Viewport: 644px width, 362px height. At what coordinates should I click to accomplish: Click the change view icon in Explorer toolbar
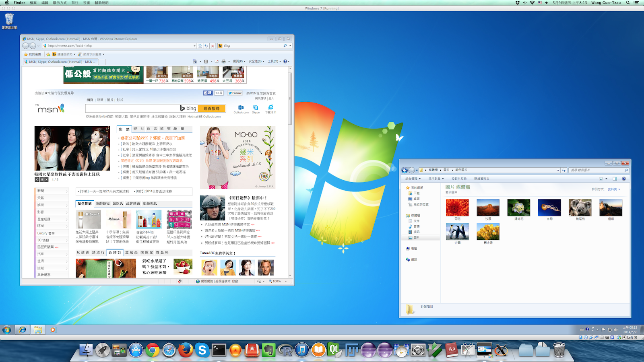(602, 178)
